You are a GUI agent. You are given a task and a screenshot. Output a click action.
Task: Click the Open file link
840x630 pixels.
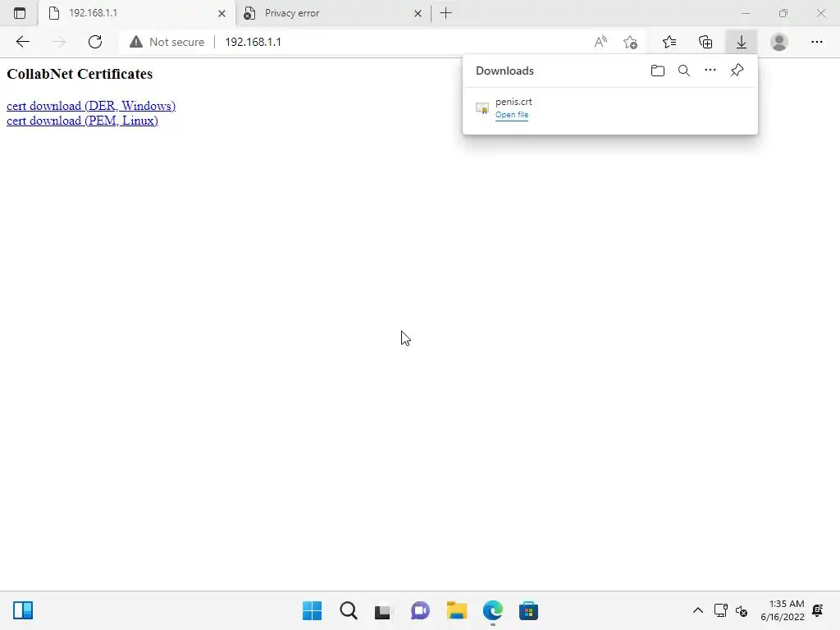click(512, 115)
